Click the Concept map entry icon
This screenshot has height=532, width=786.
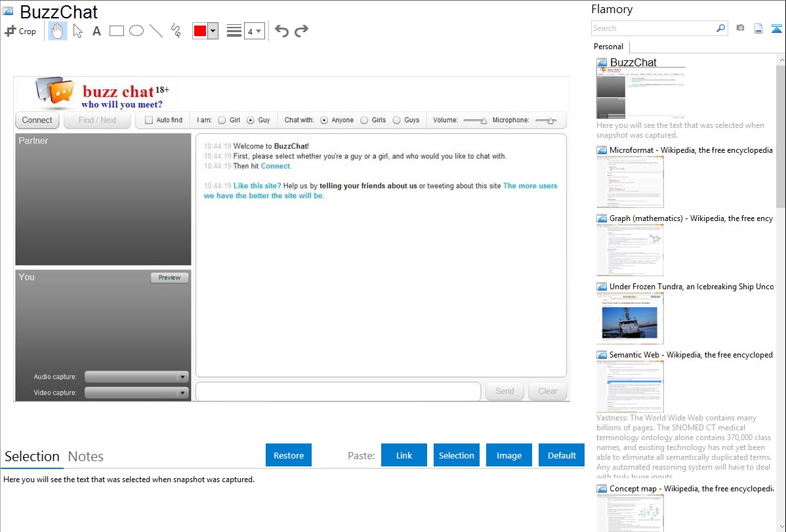(602, 489)
